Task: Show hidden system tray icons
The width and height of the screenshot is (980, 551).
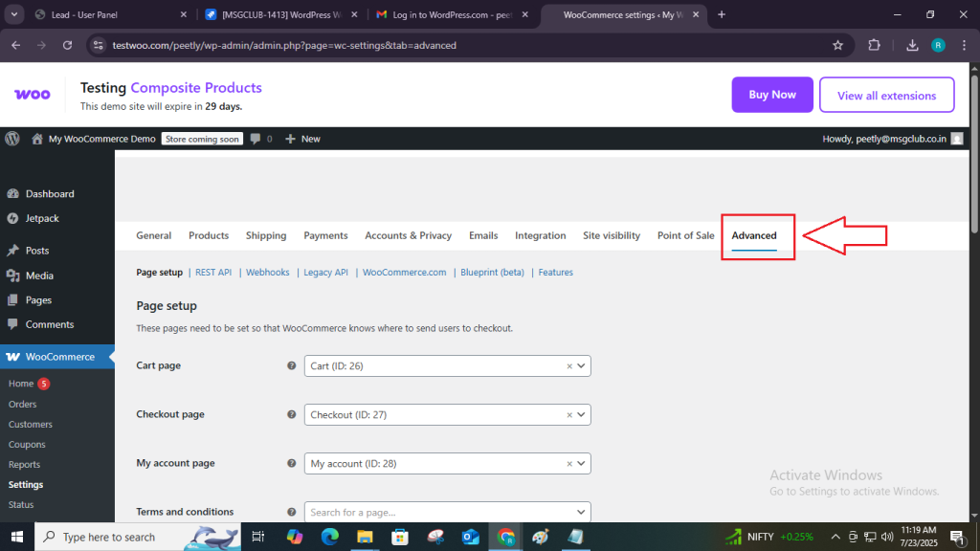Action: [x=835, y=537]
